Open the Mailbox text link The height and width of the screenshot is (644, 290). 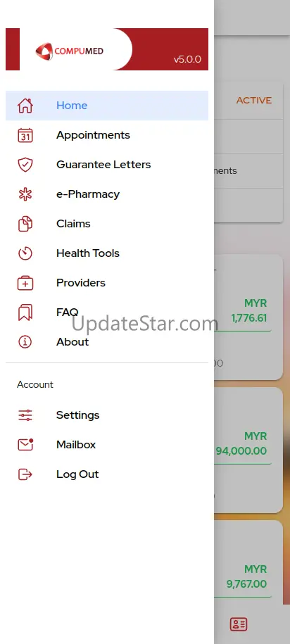76,445
